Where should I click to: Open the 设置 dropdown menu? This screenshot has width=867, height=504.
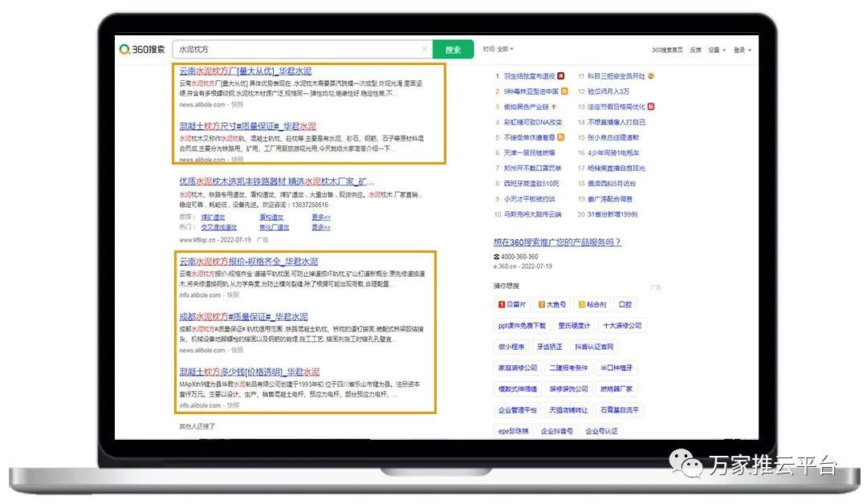pos(716,50)
